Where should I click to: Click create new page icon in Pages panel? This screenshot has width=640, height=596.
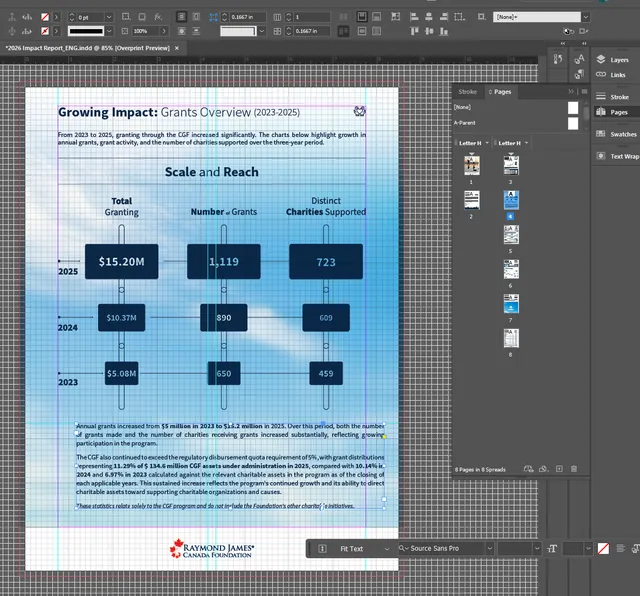tap(559, 469)
